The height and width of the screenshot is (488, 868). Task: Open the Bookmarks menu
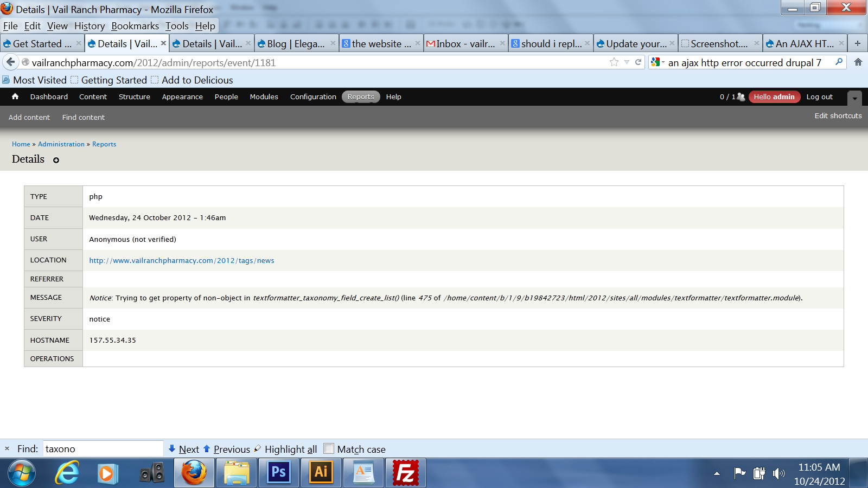tap(135, 26)
